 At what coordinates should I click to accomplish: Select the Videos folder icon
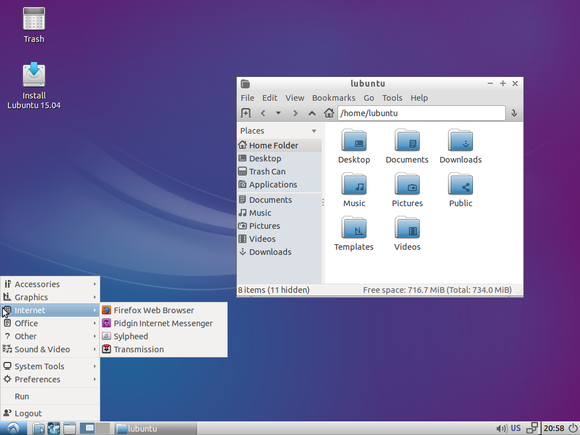point(407,234)
